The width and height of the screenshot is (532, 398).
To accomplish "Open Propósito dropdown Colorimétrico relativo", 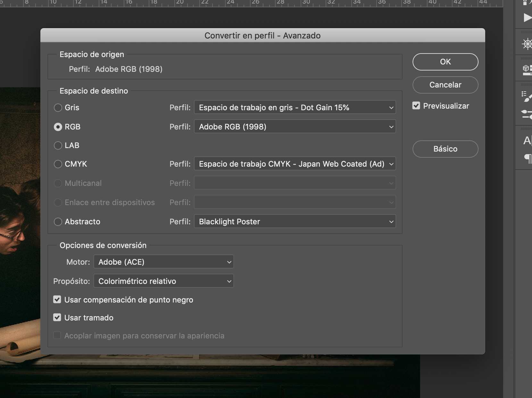I will tap(163, 281).
